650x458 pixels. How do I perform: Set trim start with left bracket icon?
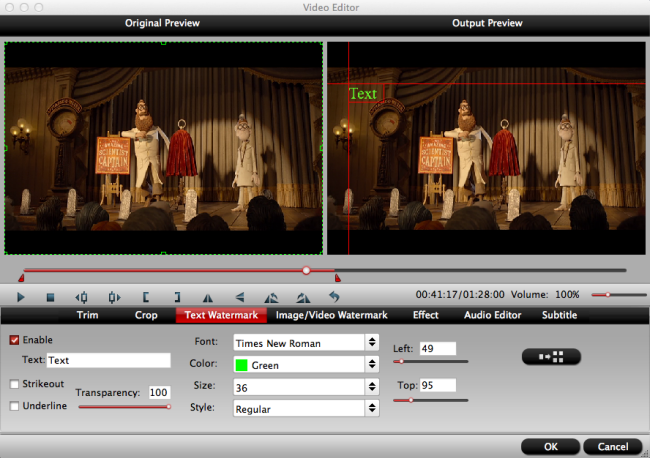point(146,297)
